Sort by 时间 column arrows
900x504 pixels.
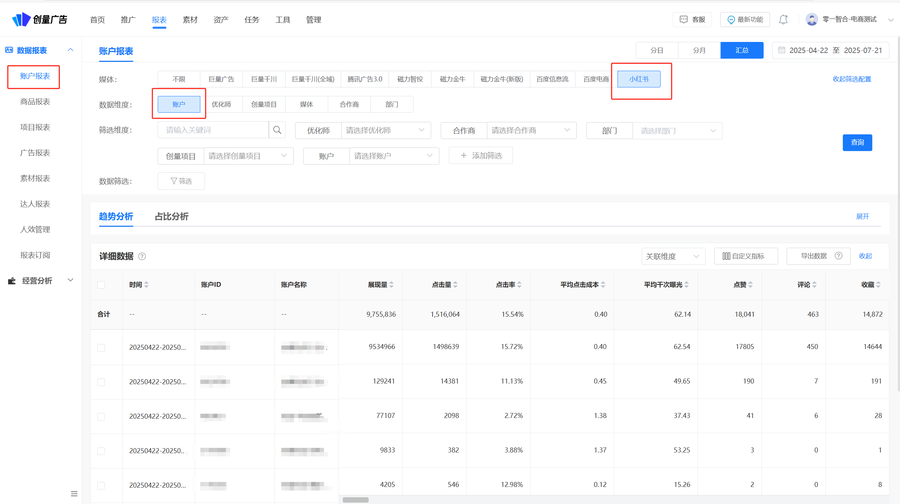(146, 285)
